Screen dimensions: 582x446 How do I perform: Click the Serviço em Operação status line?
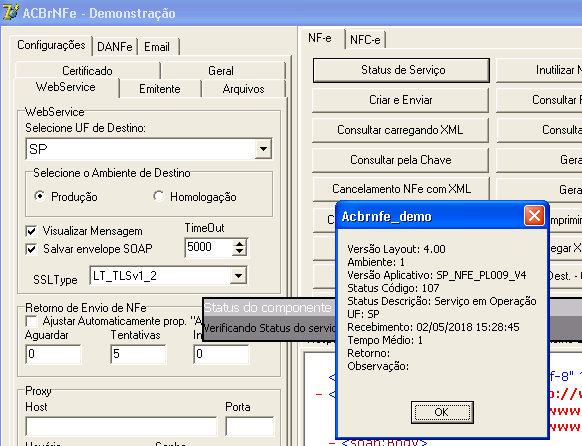442,301
